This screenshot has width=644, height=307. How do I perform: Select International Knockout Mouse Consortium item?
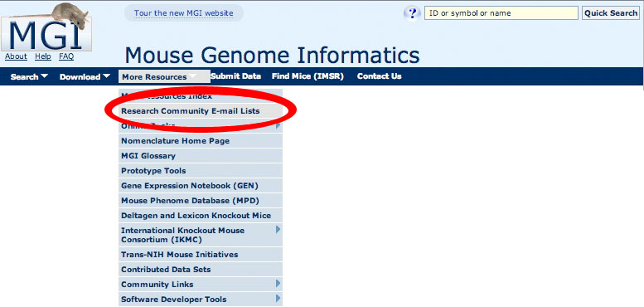(x=201, y=235)
